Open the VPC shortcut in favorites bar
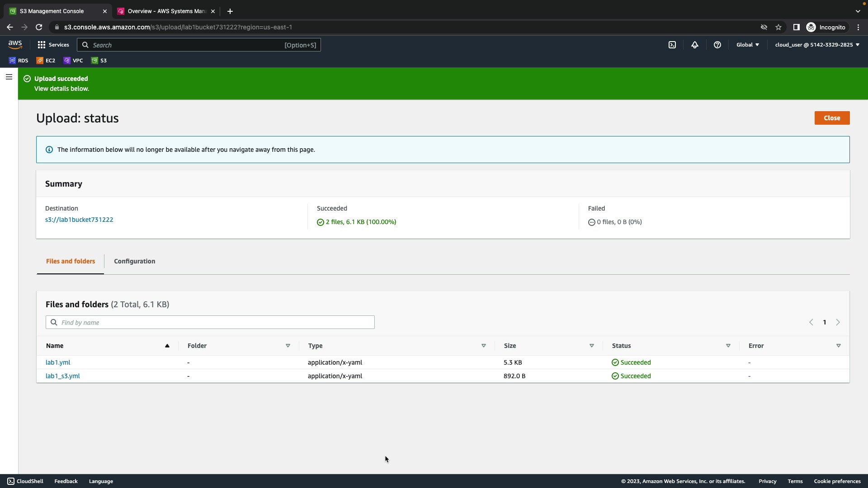The image size is (868, 488). 73,61
